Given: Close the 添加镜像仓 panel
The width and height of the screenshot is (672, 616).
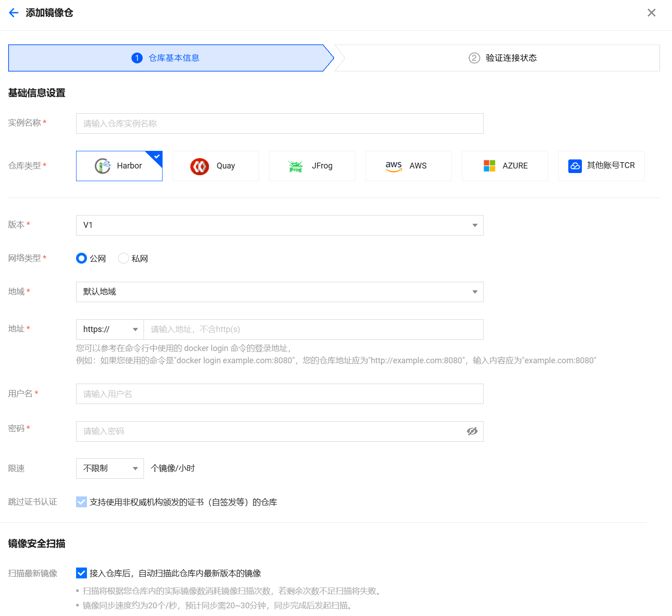Looking at the screenshot, I should pos(652,13).
